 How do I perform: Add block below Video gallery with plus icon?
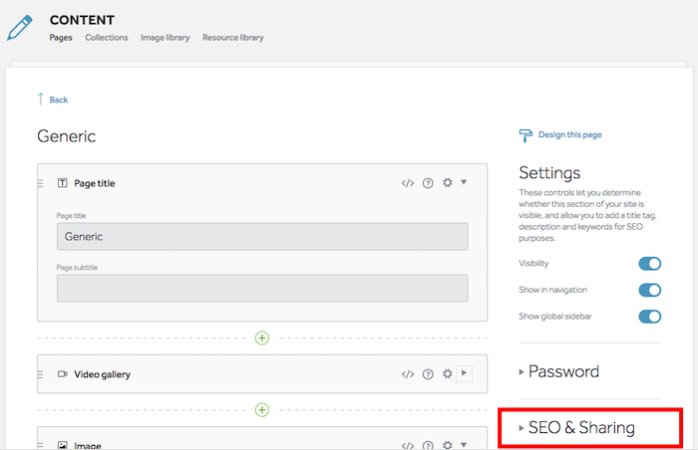click(262, 409)
